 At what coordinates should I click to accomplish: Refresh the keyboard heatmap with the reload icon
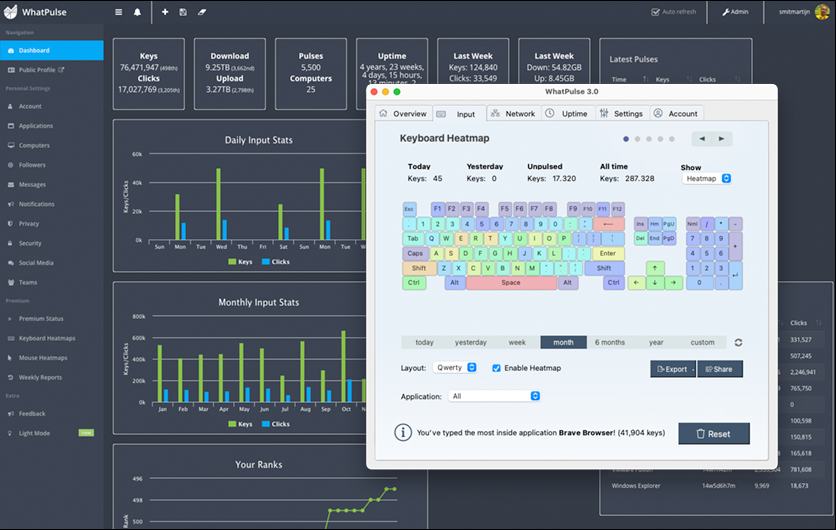point(738,342)
